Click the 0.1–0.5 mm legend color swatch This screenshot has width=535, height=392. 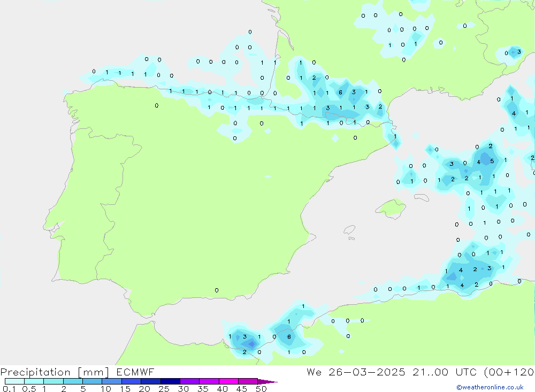[x=14, y=381]
